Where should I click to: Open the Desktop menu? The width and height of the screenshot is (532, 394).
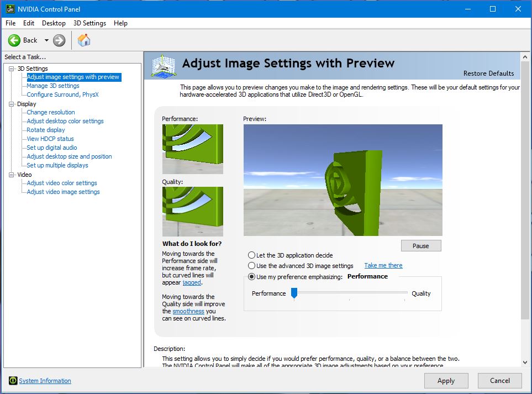[x=54, y=23]
